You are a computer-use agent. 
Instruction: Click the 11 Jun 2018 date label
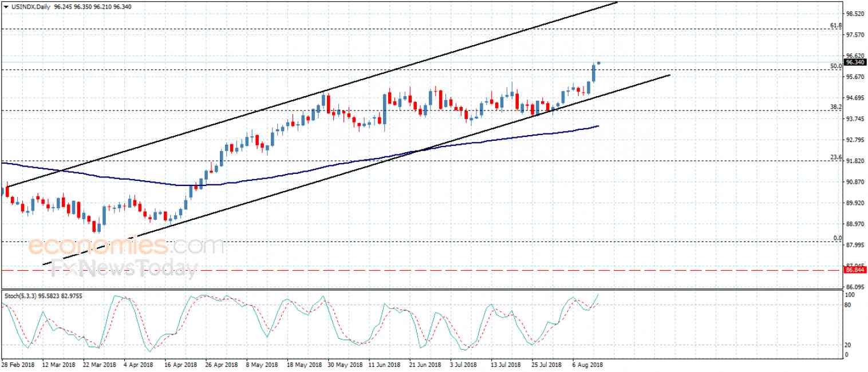point(384,364)
